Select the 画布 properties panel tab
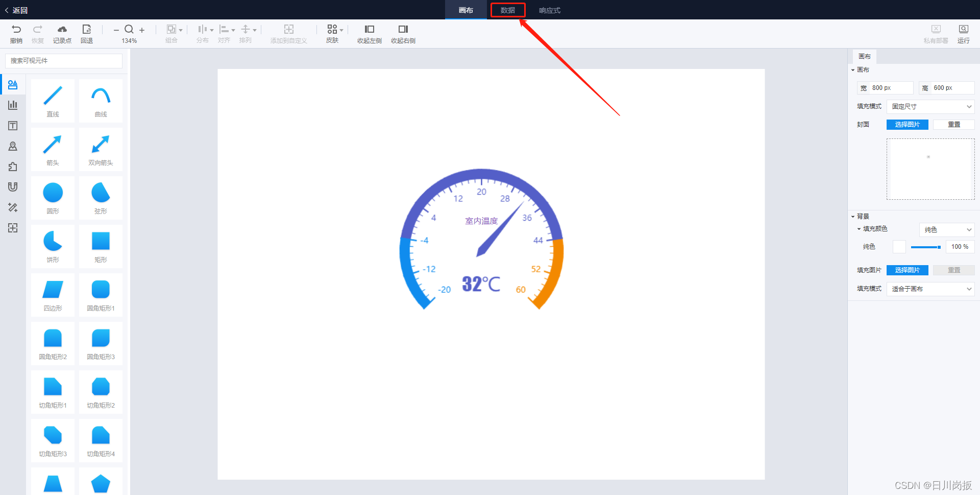Image resolution: width=980 pixels, height=495 pixels. [865, 57]
